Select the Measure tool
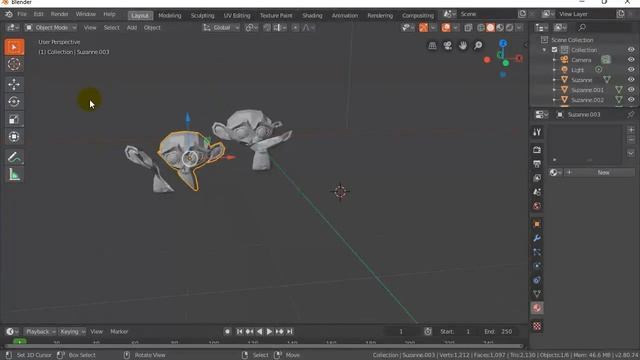Image resolution: width=640 pixels, height=360 pixels. [x=14, y=175]
